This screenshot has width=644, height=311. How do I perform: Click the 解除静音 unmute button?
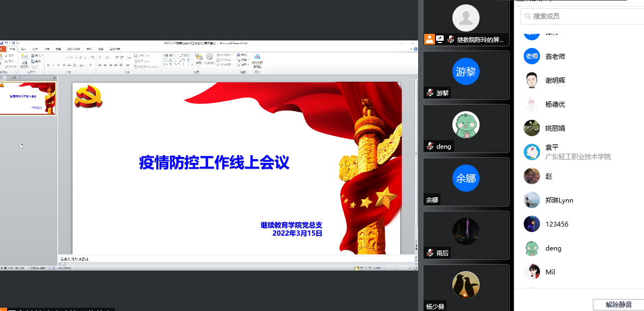tap(619, 304)
